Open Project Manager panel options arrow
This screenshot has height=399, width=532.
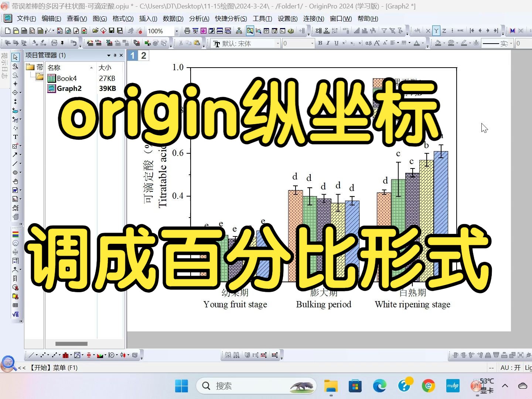109,55
